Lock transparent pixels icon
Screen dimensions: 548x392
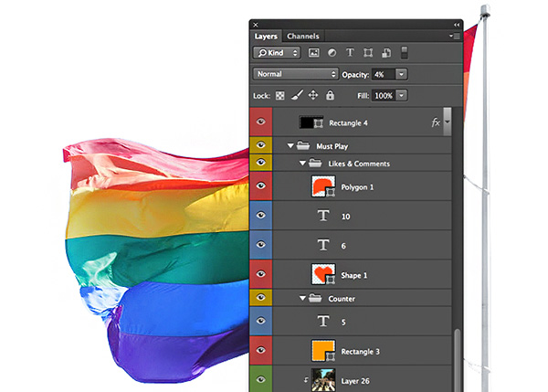tap(280, 95)
